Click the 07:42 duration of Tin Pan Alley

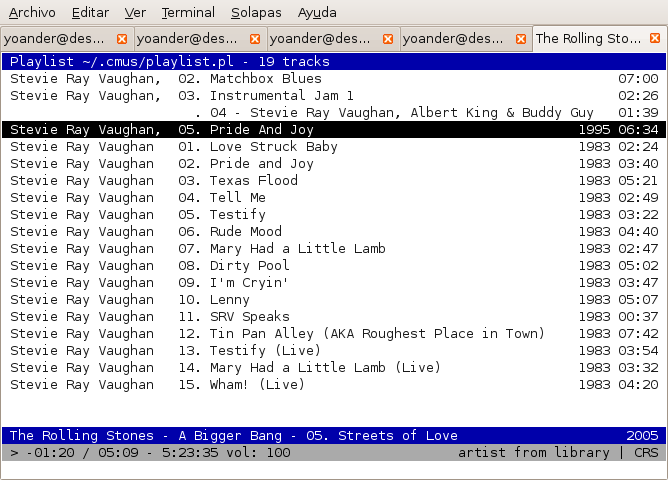[x=638, y=334]
